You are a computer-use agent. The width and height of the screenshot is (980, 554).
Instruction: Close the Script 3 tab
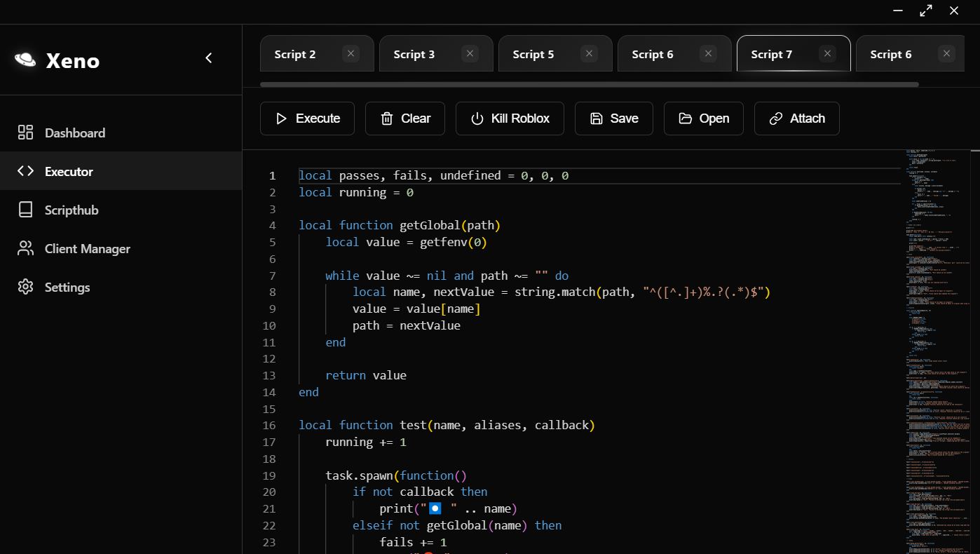click(470, 53)
